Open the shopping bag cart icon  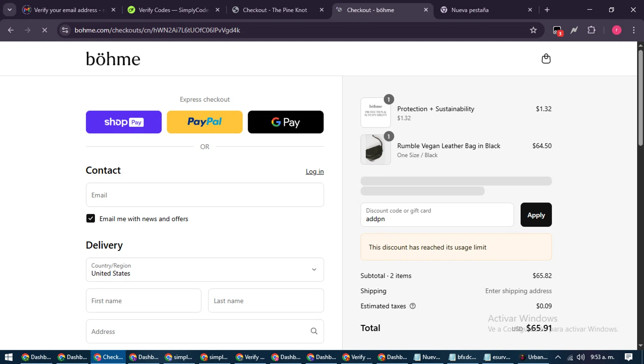(x=546, y=58)
